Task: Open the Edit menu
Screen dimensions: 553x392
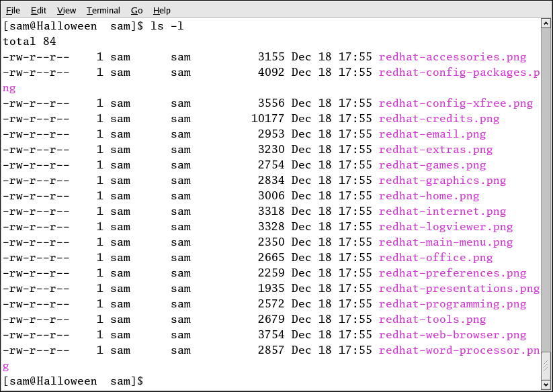Action: 38,11
